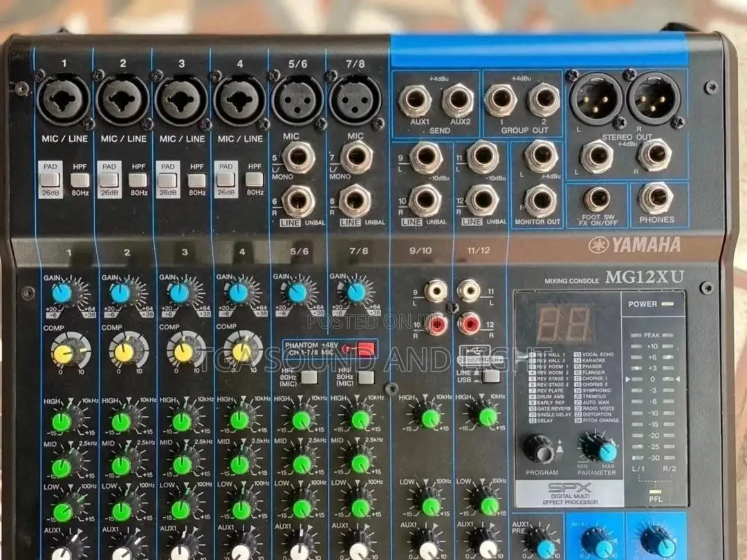Click the MONITOR OUT L jack
The image size is (747, 560).
[541, 157]
